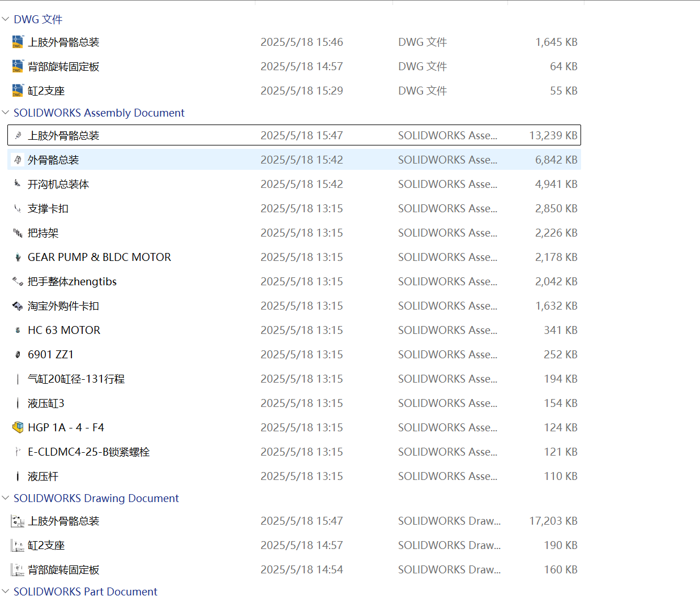
Task: Collapse the DWG 文件 group chevron
Action: tap(6, 19)
